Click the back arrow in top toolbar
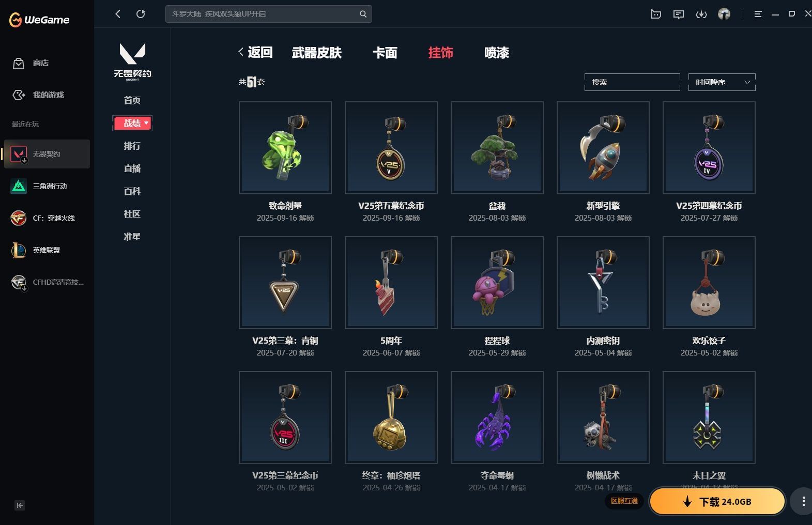Viewport: 812px width, 525px height. coord(118,14)
